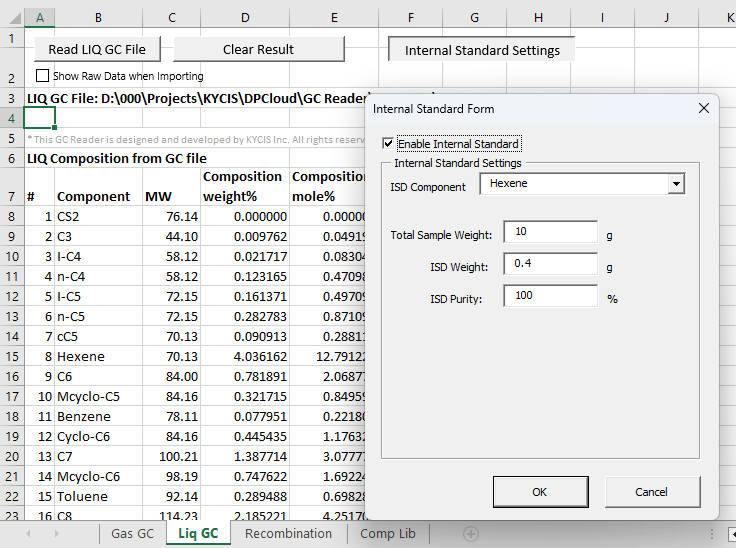Click MW value 100.21
The image size is (736, 548).
[171, 456]
